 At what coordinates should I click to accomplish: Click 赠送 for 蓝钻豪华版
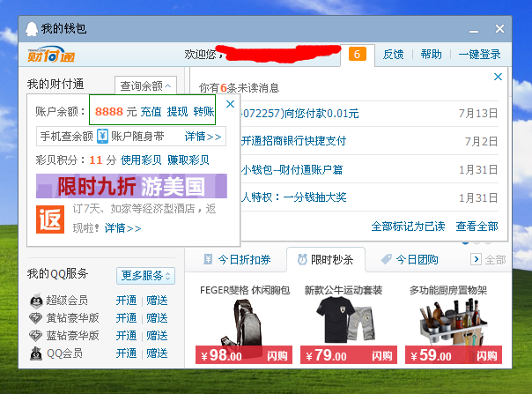[x=157, y=336]
